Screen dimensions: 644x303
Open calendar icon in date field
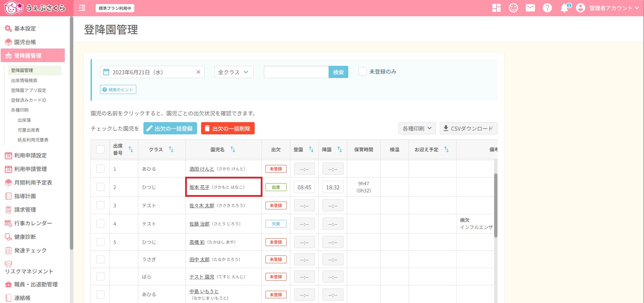[x=106, y=72]
